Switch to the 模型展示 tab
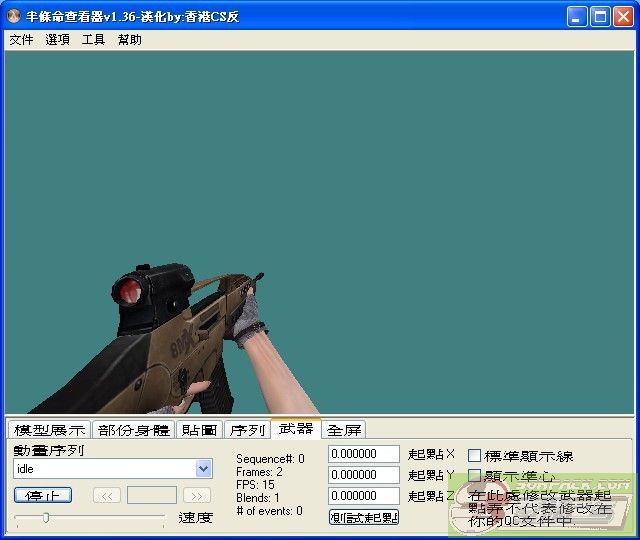Screen dimensions: 640x540 pos(49,430)
